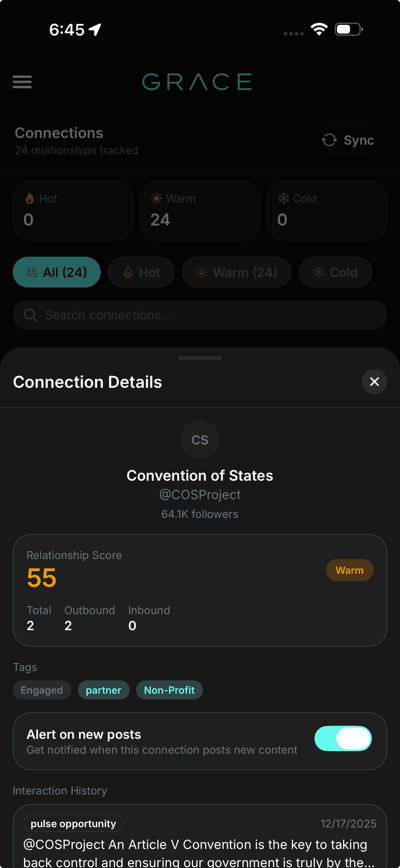Select the flame icon on the Hot filter
The width and height of the screenshot is (400, 868).
coord(128,272)
